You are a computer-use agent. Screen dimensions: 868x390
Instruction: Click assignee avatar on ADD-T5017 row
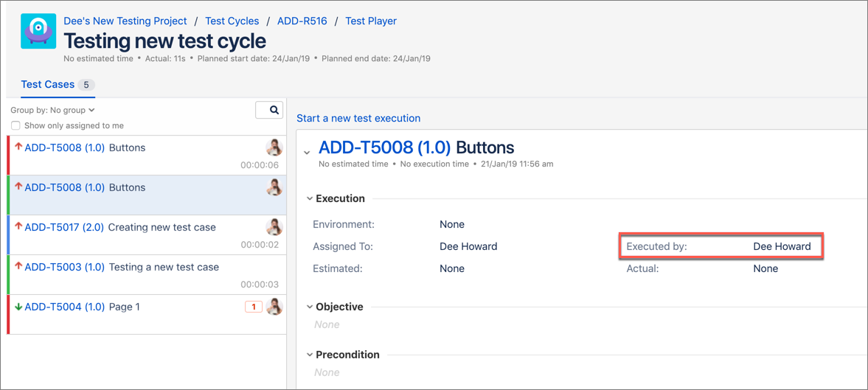click(274, 227)
